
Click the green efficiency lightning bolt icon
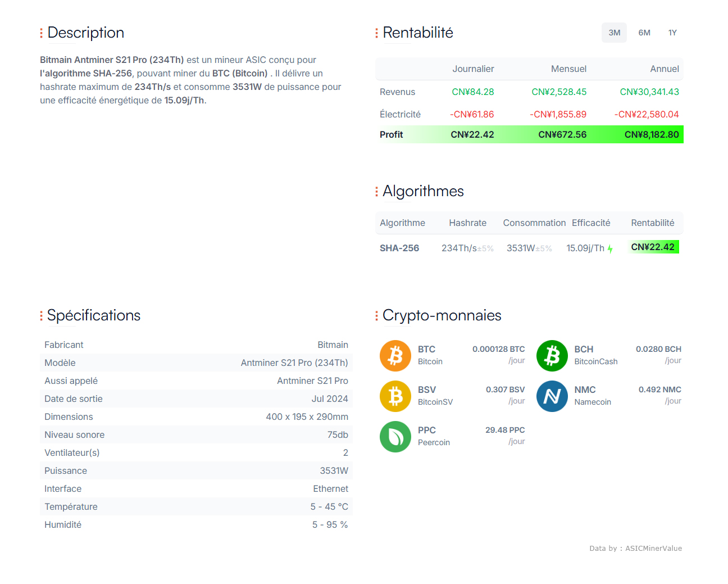coord(610,248)
